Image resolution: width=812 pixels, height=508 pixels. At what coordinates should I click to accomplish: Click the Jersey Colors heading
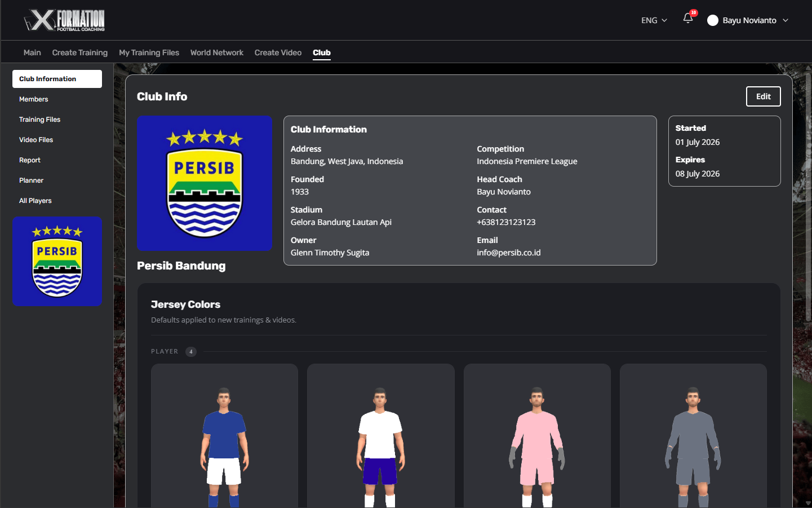click(185, 304)
